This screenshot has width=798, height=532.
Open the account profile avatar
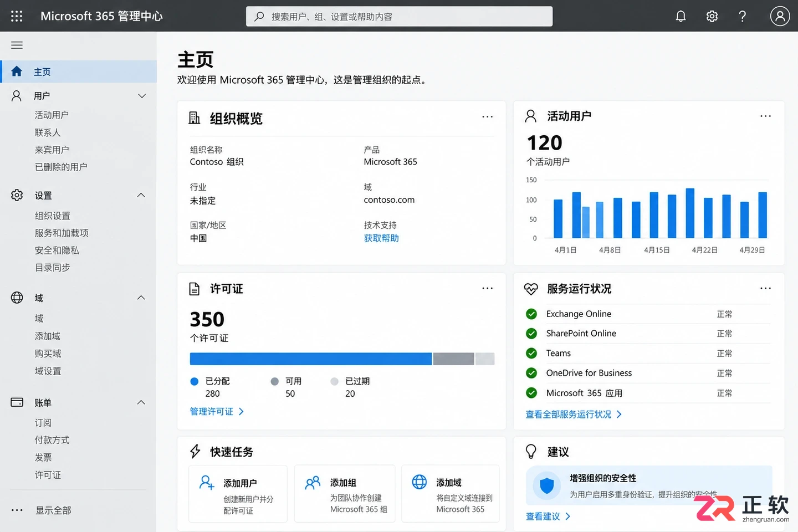(x=780, y=16)
